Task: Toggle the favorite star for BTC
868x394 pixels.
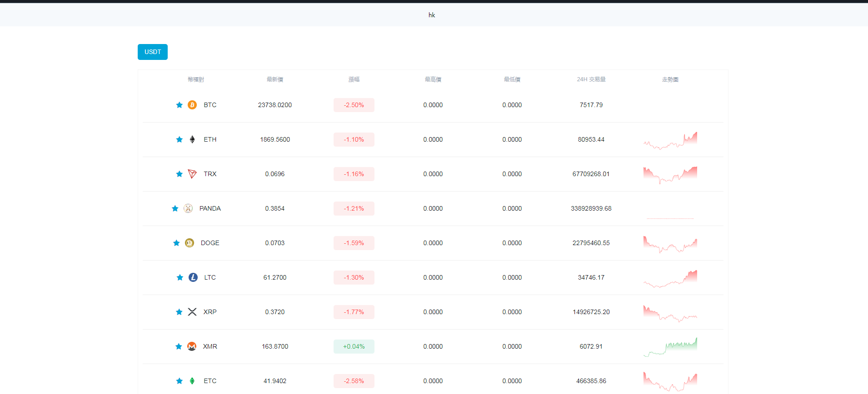Action: click(180, 105)
